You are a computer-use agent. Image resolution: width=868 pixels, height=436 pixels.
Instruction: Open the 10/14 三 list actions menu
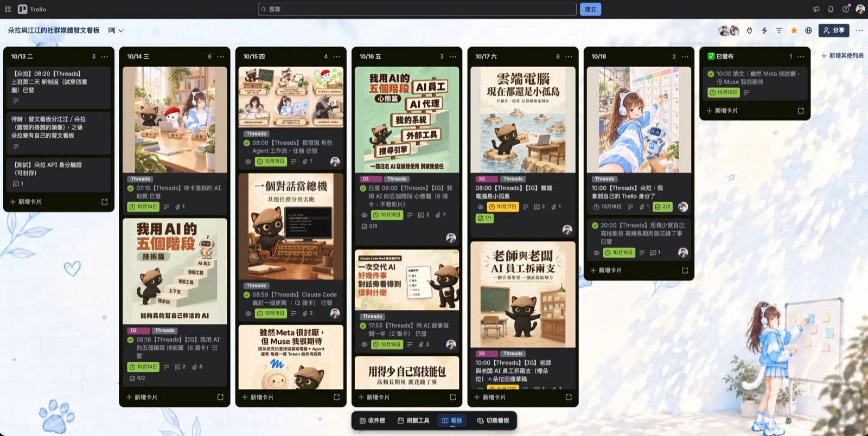(x=221, y=56)
